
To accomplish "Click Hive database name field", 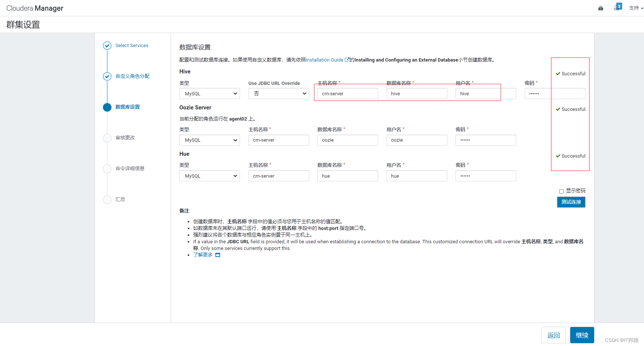I will click(417, 94).
